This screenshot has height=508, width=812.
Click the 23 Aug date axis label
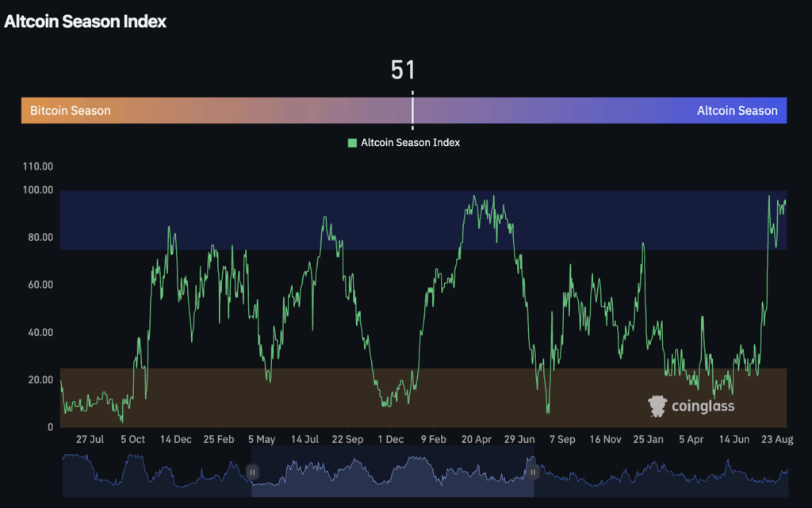pos(778,439)
